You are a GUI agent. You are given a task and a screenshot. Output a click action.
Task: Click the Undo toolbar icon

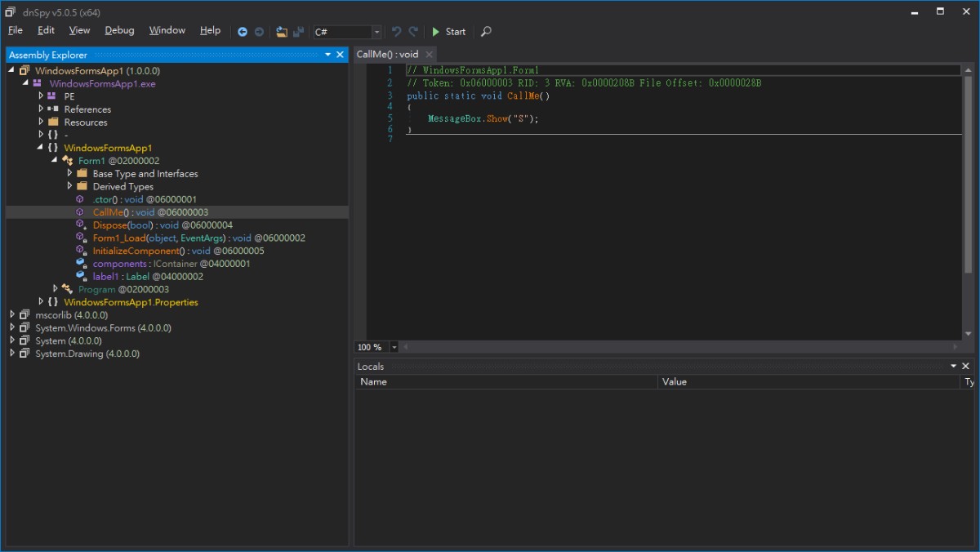click(397, 32)
